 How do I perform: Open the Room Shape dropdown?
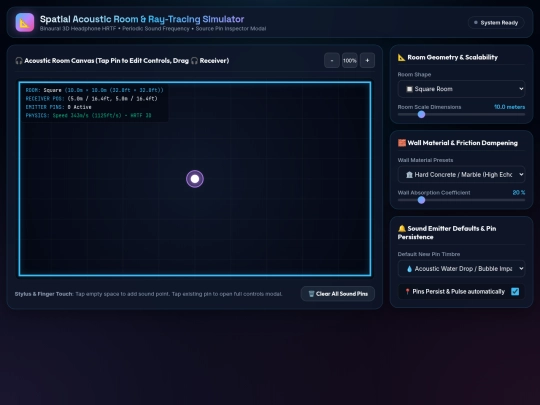461,89
